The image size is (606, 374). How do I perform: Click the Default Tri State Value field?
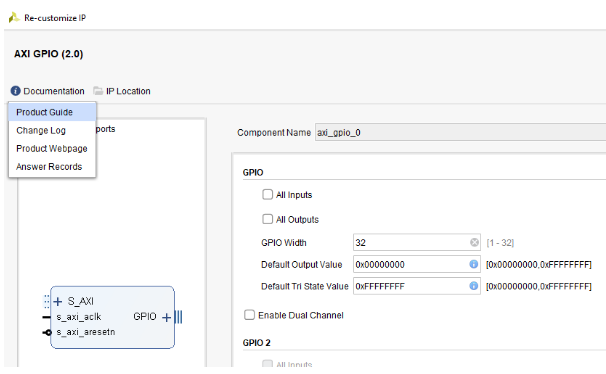tap(417, 286)
